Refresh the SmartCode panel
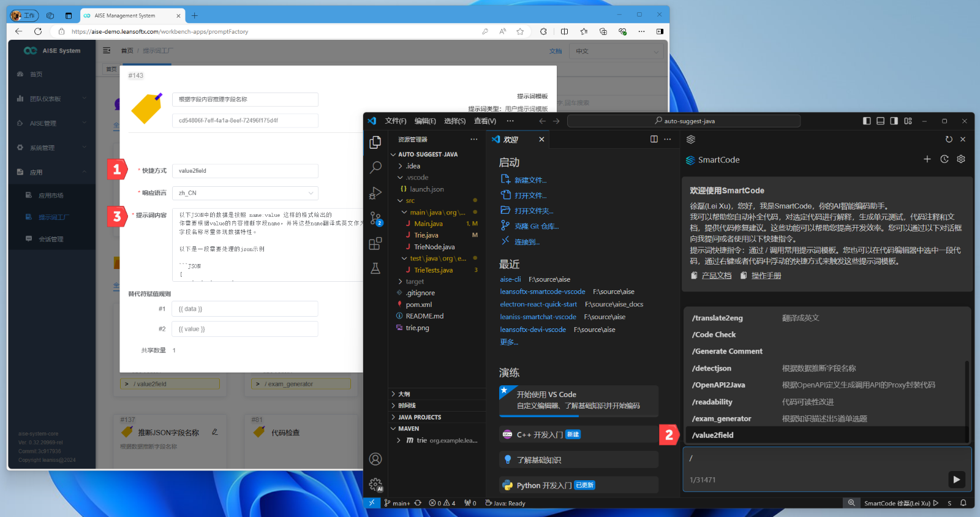 tap(949, 140)
